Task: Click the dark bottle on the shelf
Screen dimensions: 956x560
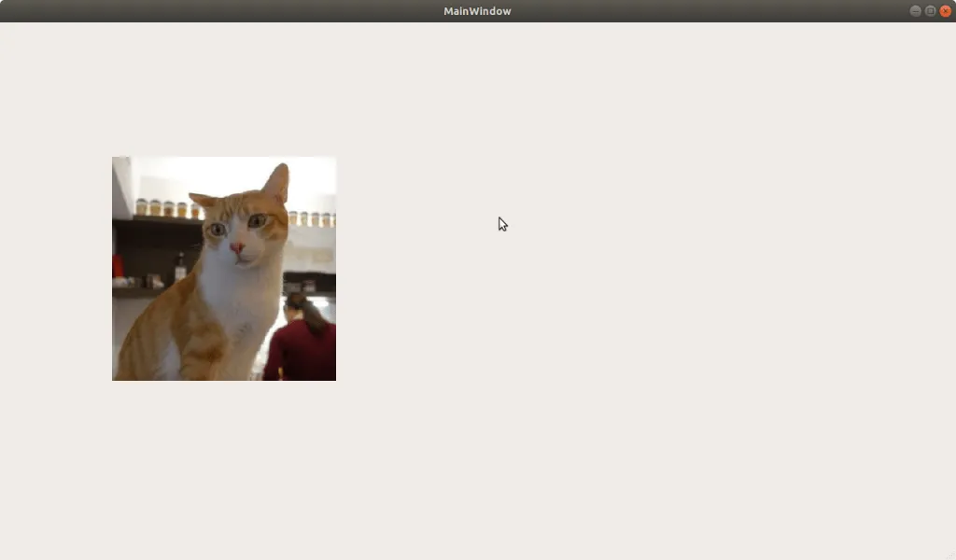Action: (180, 269)
